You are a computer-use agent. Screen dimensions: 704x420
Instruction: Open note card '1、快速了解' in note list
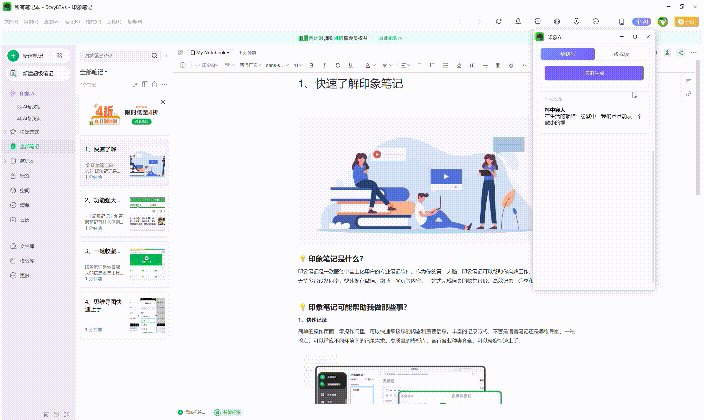(x=124, y=163)
